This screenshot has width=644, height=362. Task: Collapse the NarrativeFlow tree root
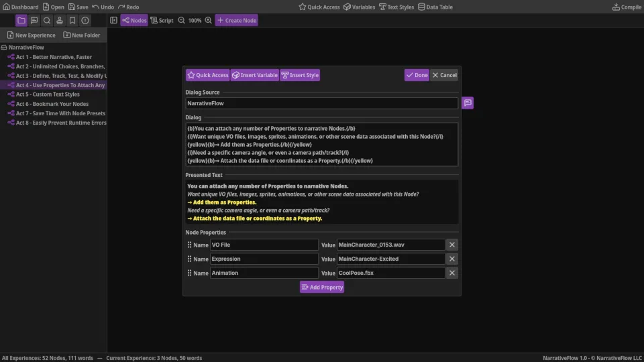[4, 48]
